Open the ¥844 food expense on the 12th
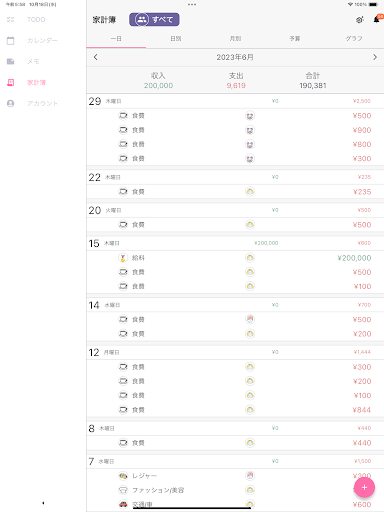 (235, 410)
